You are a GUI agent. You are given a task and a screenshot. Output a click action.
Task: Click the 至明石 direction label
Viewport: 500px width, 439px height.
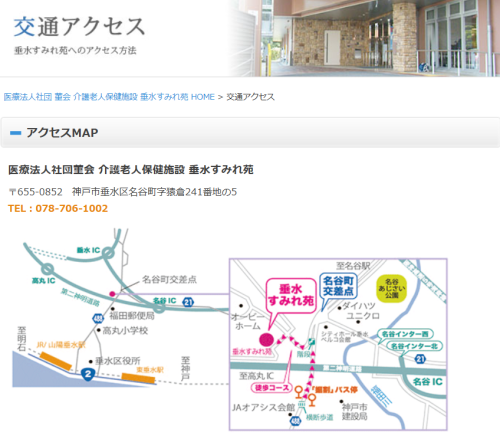click(21, 339)
